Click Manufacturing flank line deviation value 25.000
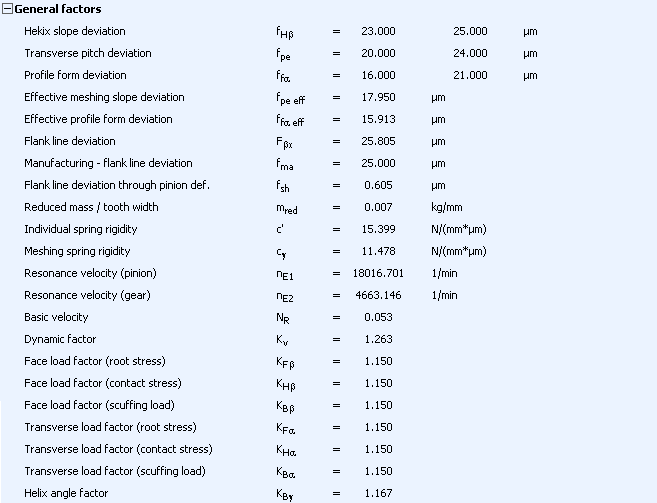Screen dimensions: 657x503 click(378, 163)
